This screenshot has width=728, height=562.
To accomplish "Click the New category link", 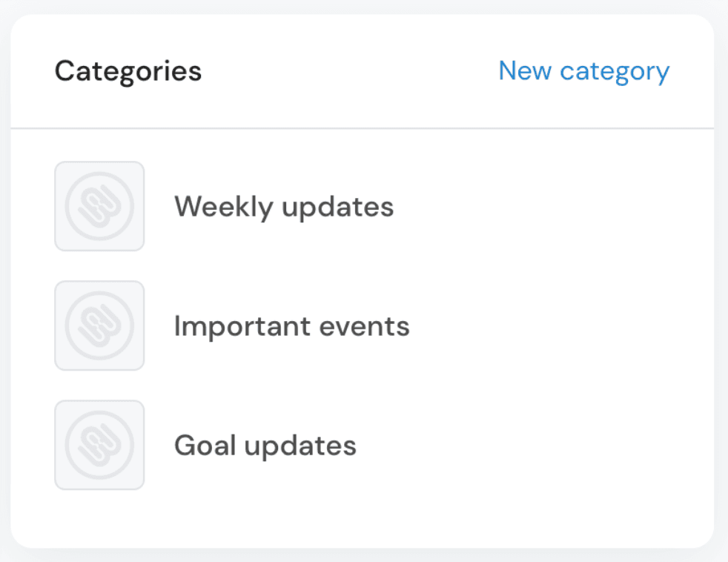I will coord(583,70).
